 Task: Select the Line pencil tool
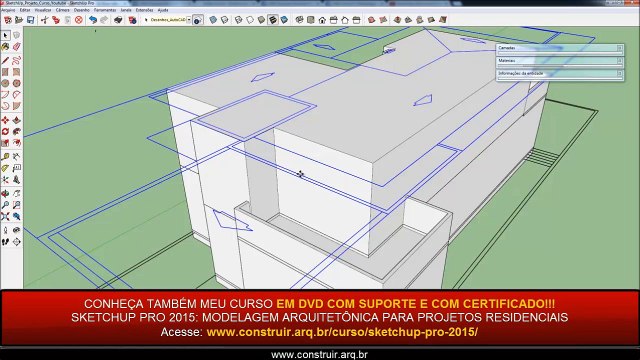click(x=5, y=61)
